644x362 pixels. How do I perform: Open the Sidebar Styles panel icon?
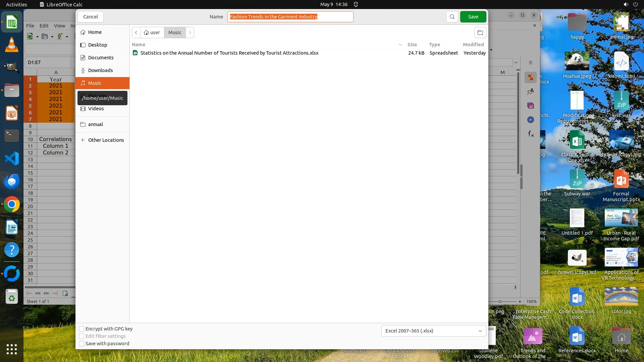[x=530, y=92]
